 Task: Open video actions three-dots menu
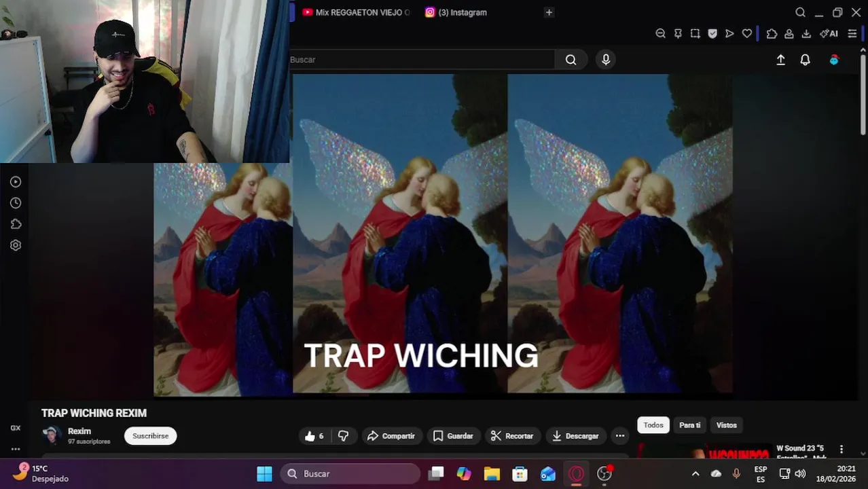[619, 436]
